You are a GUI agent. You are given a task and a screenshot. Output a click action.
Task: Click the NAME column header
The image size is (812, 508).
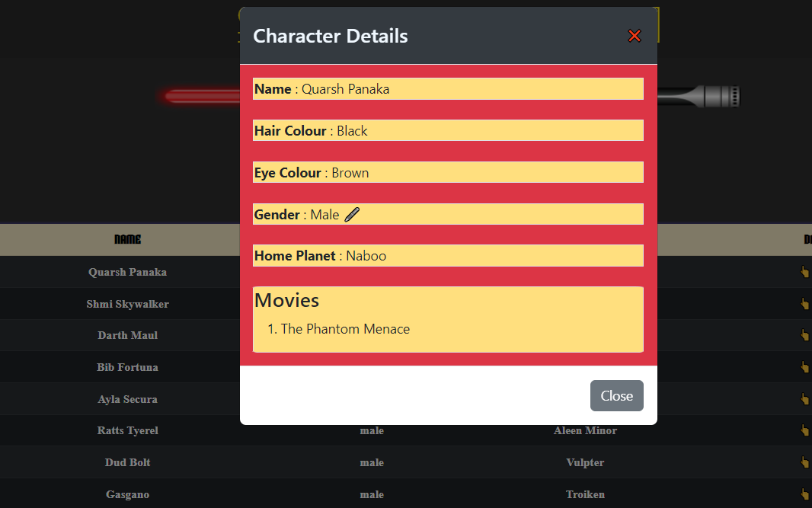127,239
